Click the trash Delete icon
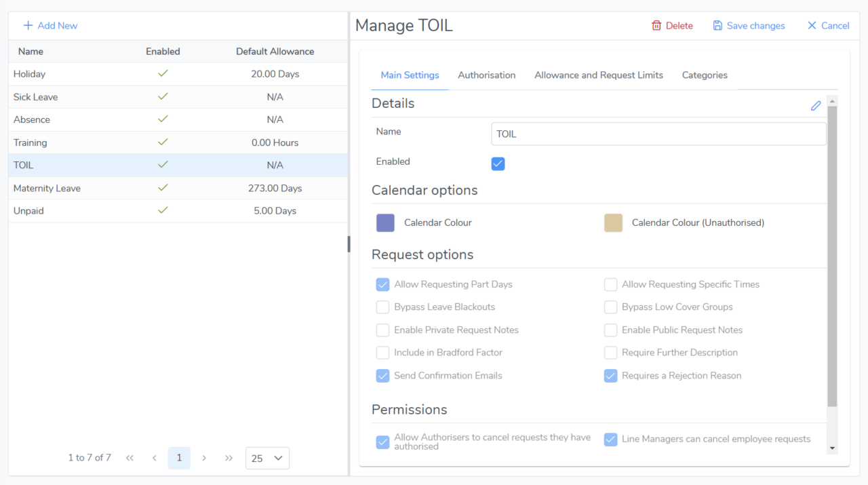868x485 pixels. pos(656,26)
